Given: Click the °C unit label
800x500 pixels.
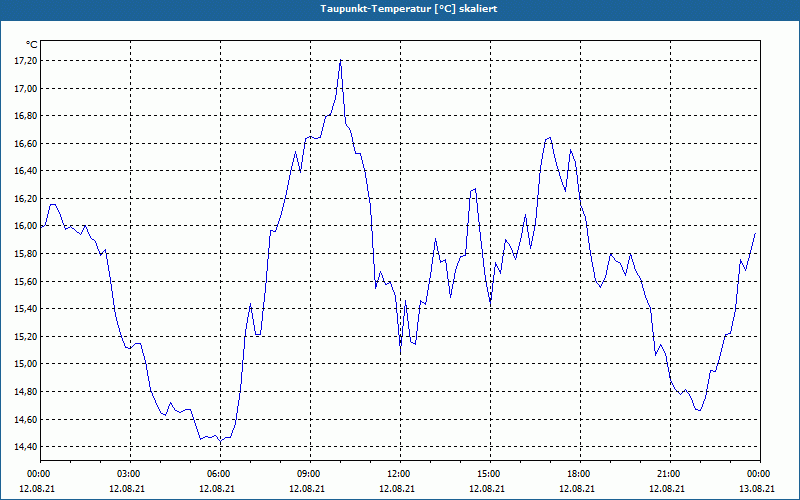Looking at the screenshot, I should point(32,45).
